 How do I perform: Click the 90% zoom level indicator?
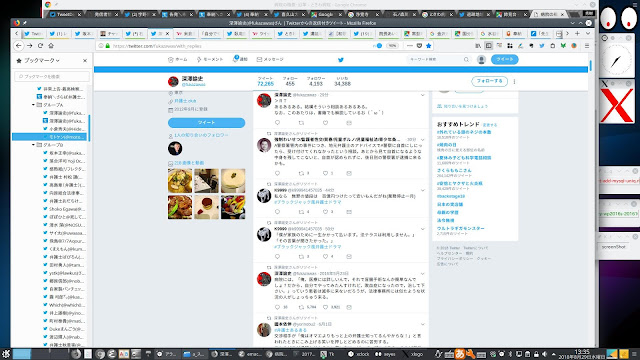click(392, 46)
